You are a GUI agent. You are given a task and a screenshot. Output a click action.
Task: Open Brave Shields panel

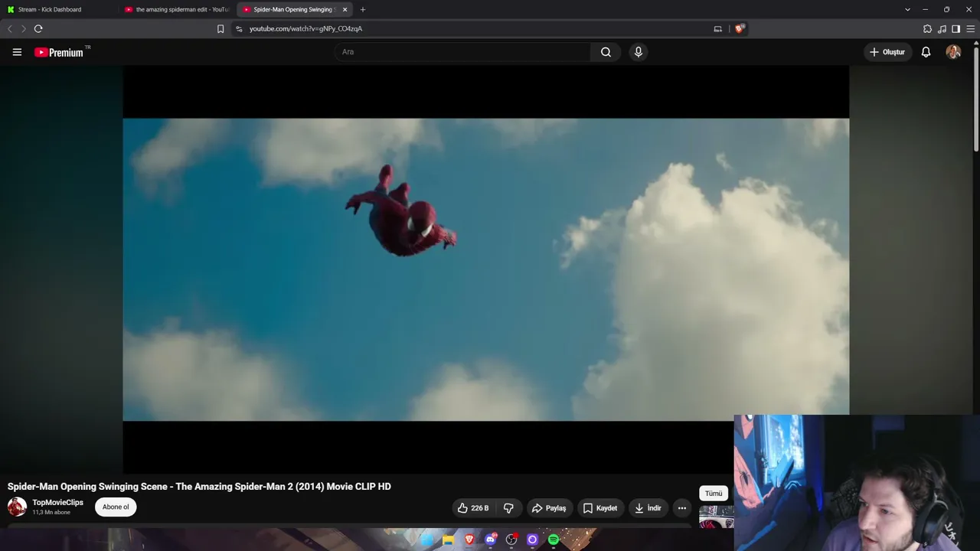click(x=739, y=29)
